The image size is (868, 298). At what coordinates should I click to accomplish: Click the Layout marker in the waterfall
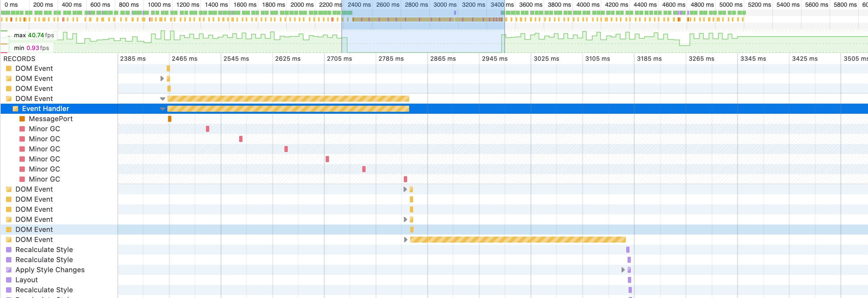tap(630, 280)
